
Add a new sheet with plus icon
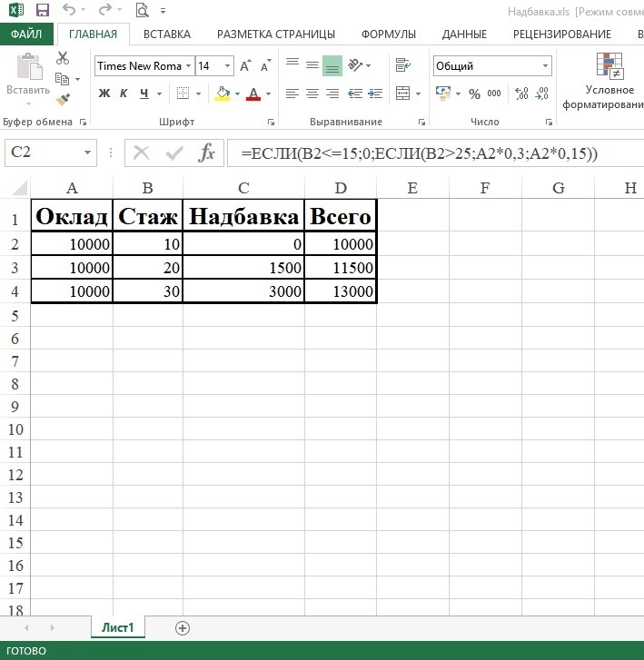pyautogui.click(x=183, y=628)
